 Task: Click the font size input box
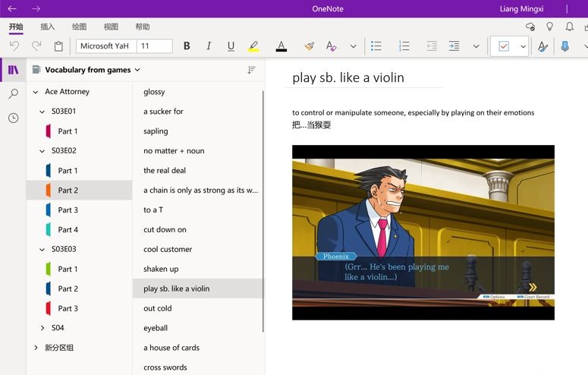(x=155, y=46)
